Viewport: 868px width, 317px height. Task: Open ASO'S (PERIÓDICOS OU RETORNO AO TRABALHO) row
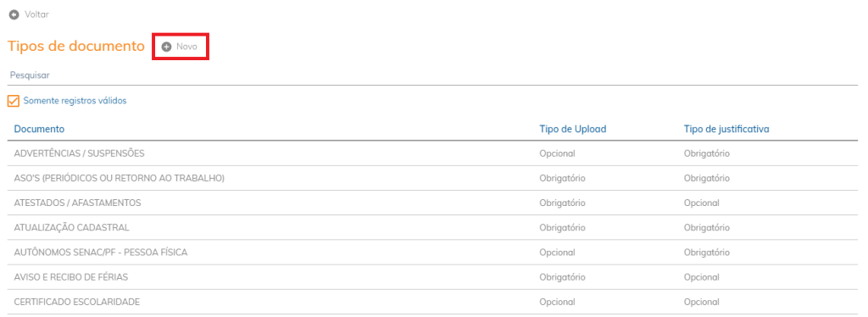tap(433, 178)
